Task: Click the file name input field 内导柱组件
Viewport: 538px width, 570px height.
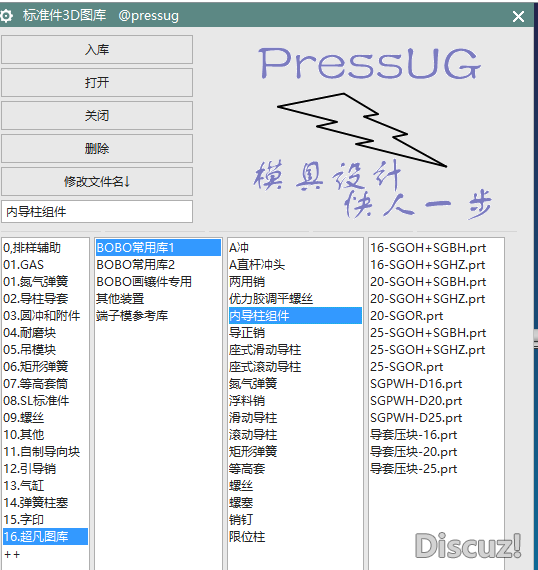Action: [x=97, y=212]
